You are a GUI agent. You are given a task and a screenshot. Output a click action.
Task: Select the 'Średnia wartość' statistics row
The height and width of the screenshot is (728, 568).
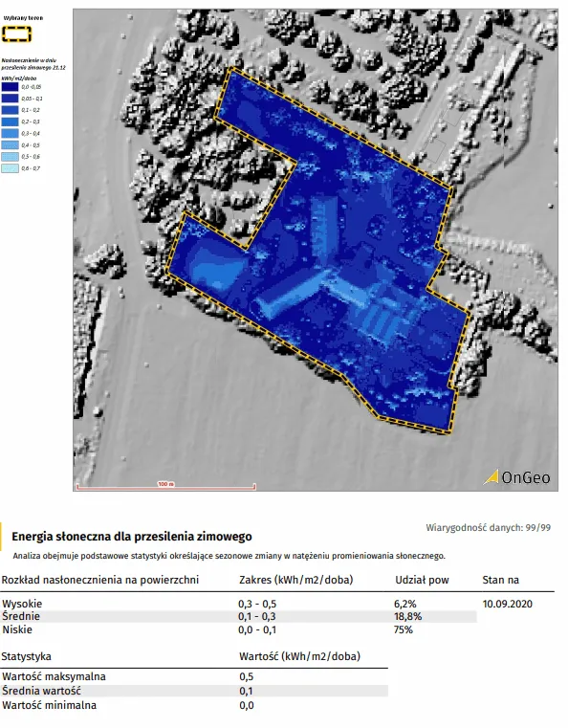[194, 691]
